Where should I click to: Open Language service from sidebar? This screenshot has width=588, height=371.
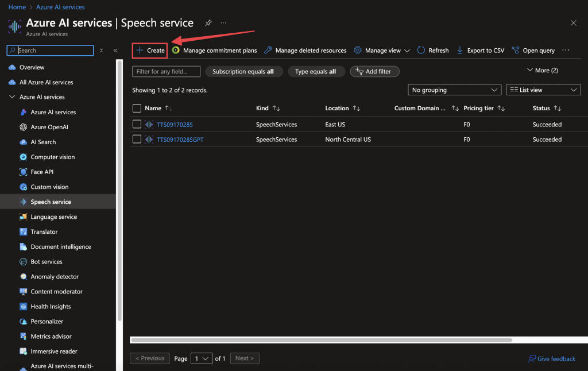tap(53, 217)
